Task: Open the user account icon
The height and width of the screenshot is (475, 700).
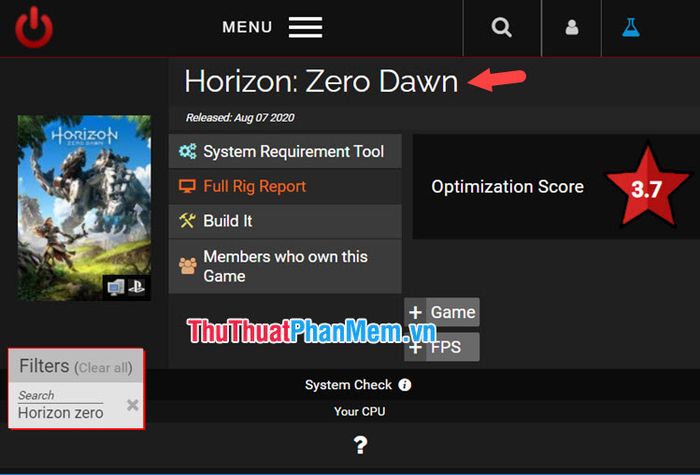Action: click(x=572, y=27)
